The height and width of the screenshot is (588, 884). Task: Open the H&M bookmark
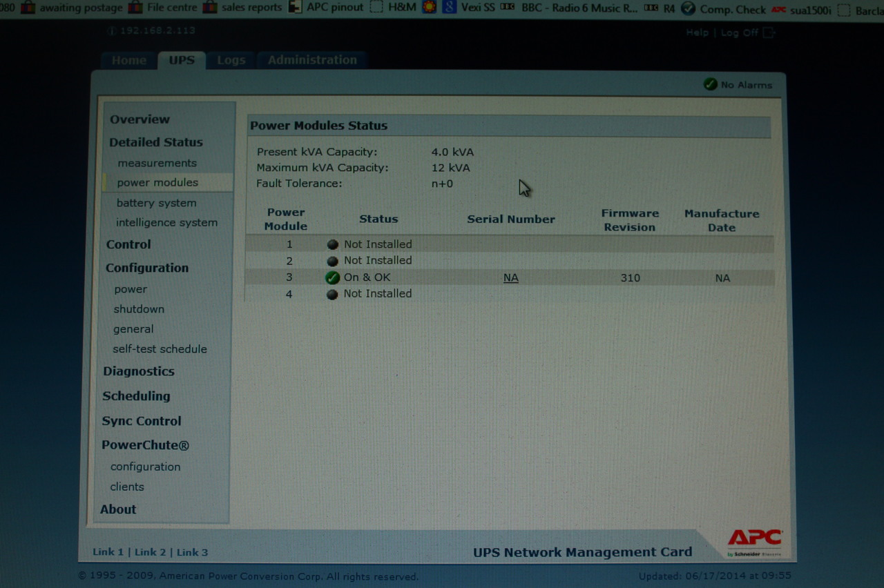tap(394, 8)
